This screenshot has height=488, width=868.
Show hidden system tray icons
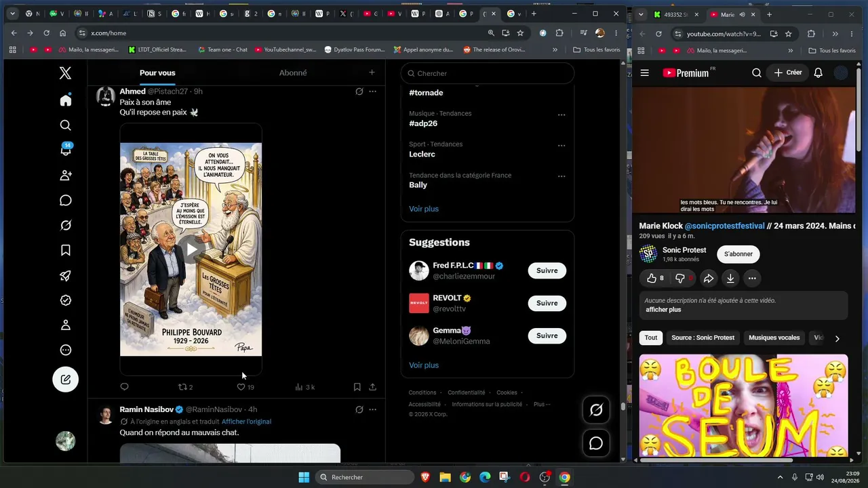tap(780, 477)
